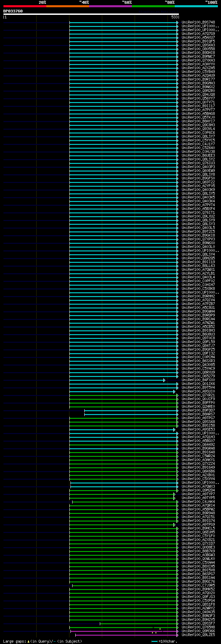Open the UniRef100_B9DHI8 hit
The image size is (221, 644).
198,53
